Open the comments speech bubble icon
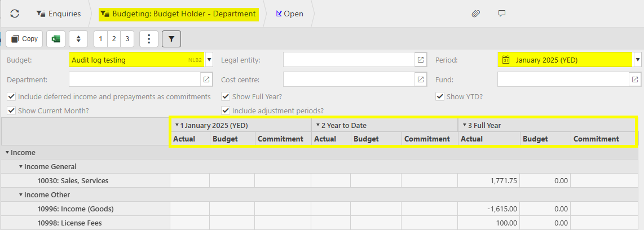Screen dimensions: 644x230 [501, 14]
